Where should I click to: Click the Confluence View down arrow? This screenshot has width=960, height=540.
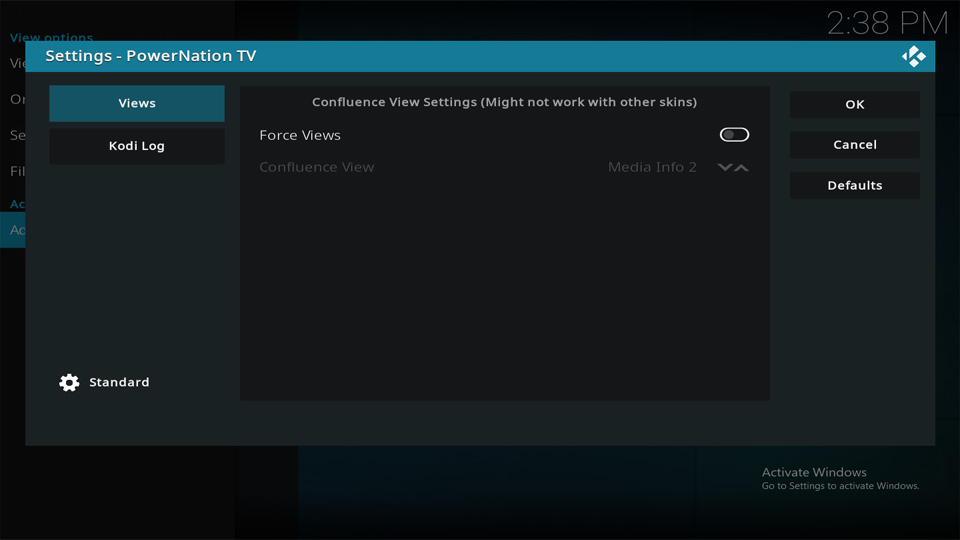click(x=725, y=167)
